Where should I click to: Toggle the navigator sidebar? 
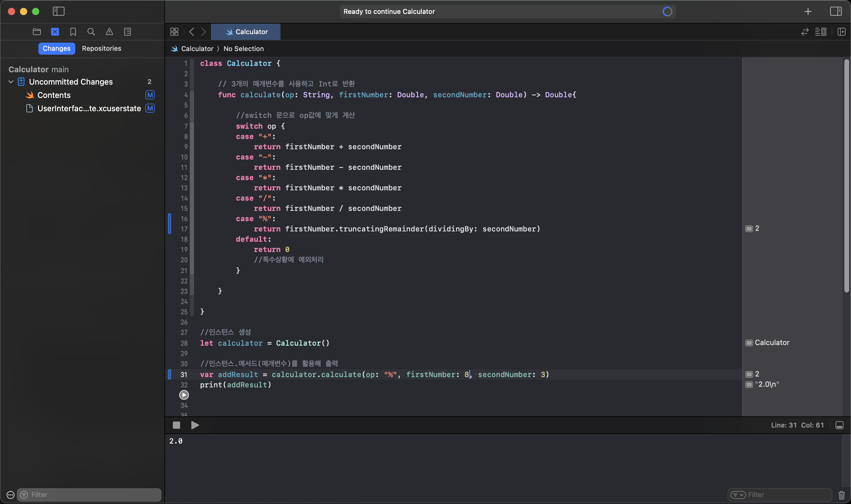pyautogui.click(x=58, y=11)
